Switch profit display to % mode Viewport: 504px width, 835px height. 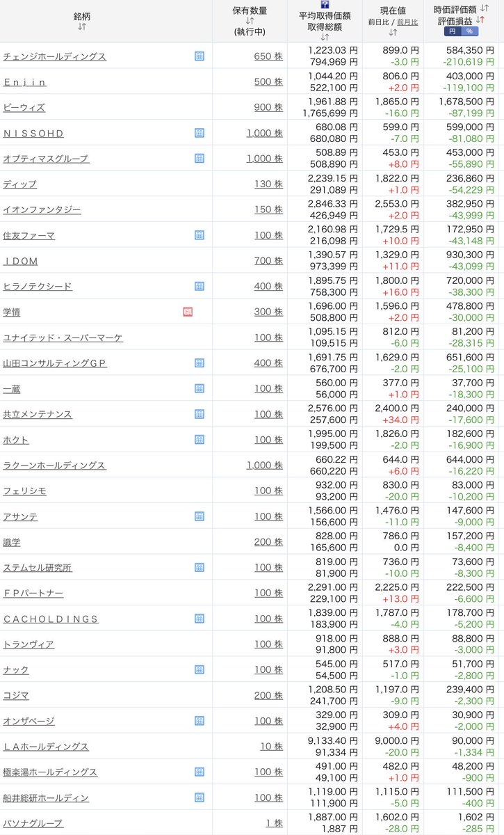(469, 31)
